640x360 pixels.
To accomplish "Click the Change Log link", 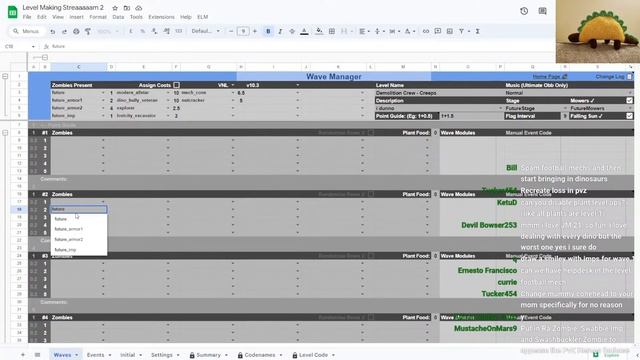I will coord(610,77).
